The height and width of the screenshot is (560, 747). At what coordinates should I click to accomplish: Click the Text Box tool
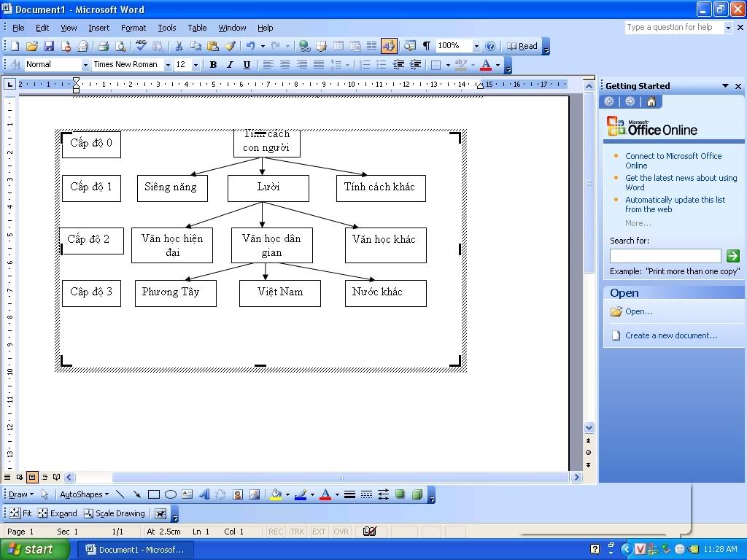[x=187, y=494]
